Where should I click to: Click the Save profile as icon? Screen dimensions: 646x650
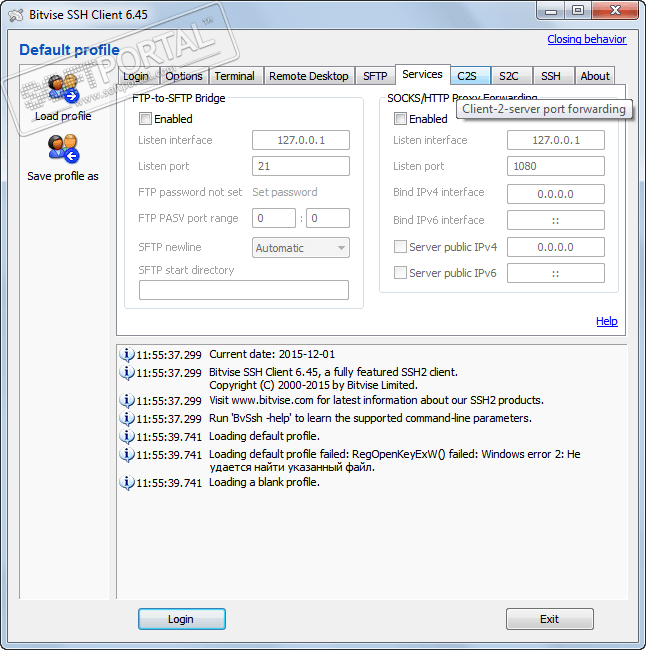[x=63, y=149]
